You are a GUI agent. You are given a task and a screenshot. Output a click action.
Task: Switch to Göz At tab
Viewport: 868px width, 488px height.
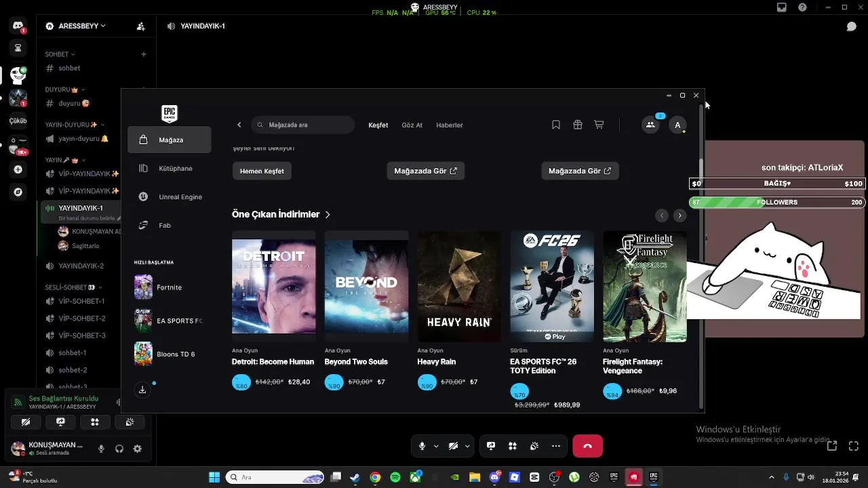coord(412,125)
